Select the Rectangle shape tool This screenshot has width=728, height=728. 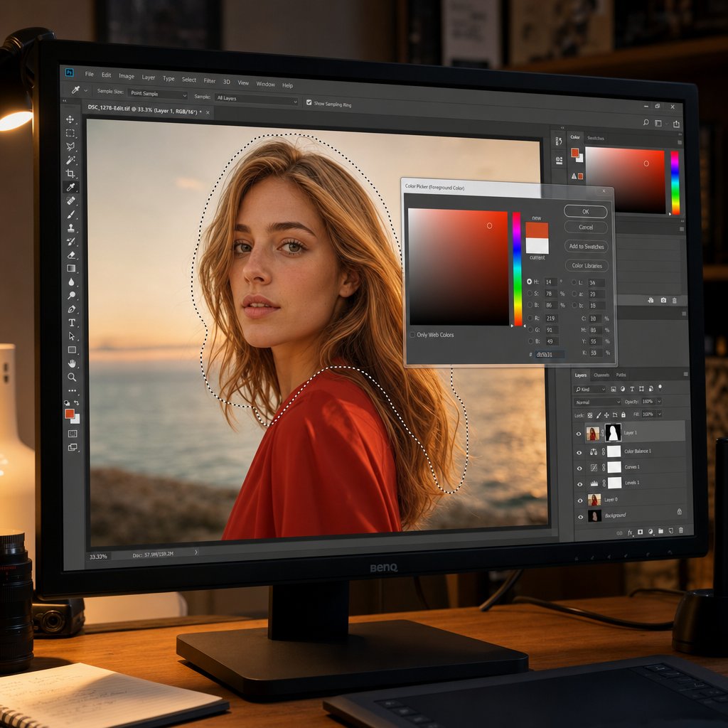(x=72, y=350)
